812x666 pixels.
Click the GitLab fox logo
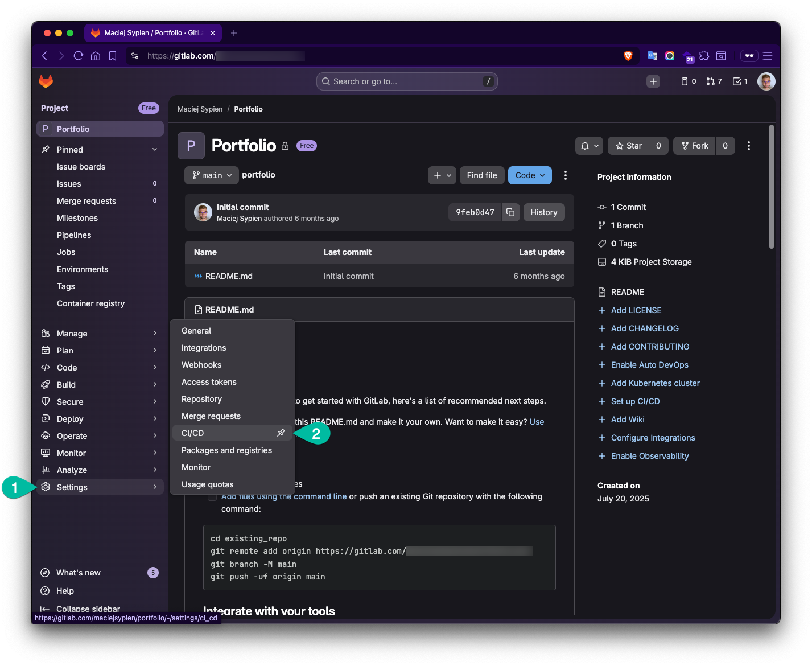(46, 81)
